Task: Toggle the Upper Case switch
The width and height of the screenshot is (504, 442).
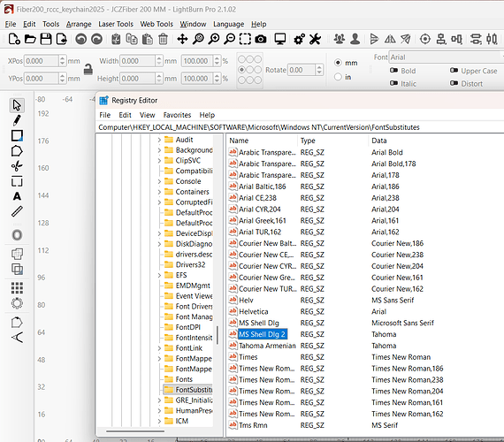Action: [454, 71]
